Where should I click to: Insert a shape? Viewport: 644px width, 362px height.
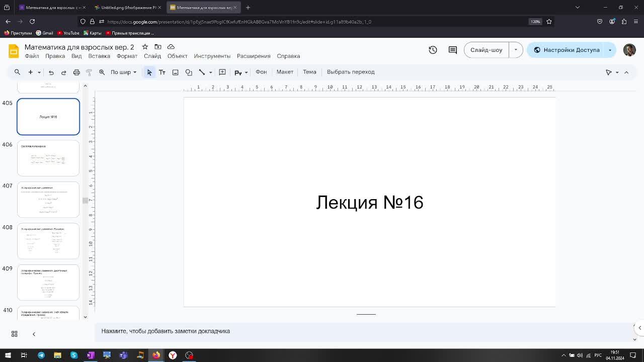point(189,72)
